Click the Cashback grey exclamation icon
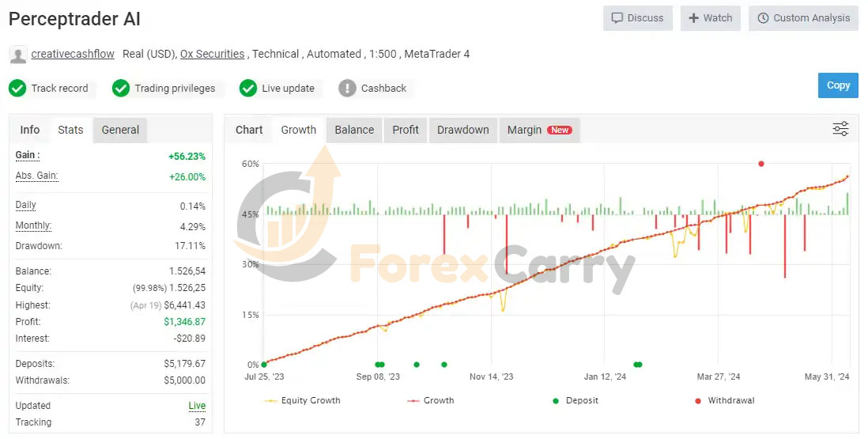 click(347, 88)
